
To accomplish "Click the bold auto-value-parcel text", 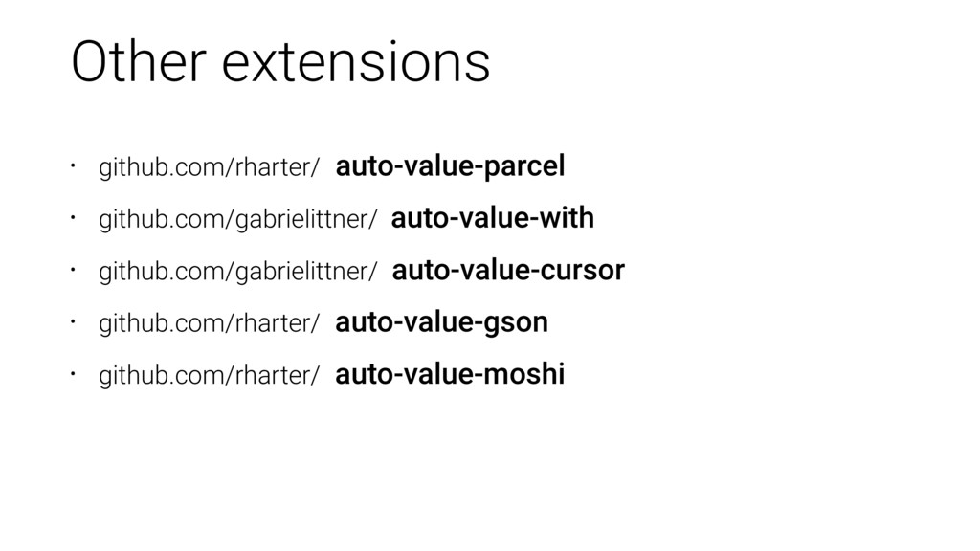I will 450,166.
